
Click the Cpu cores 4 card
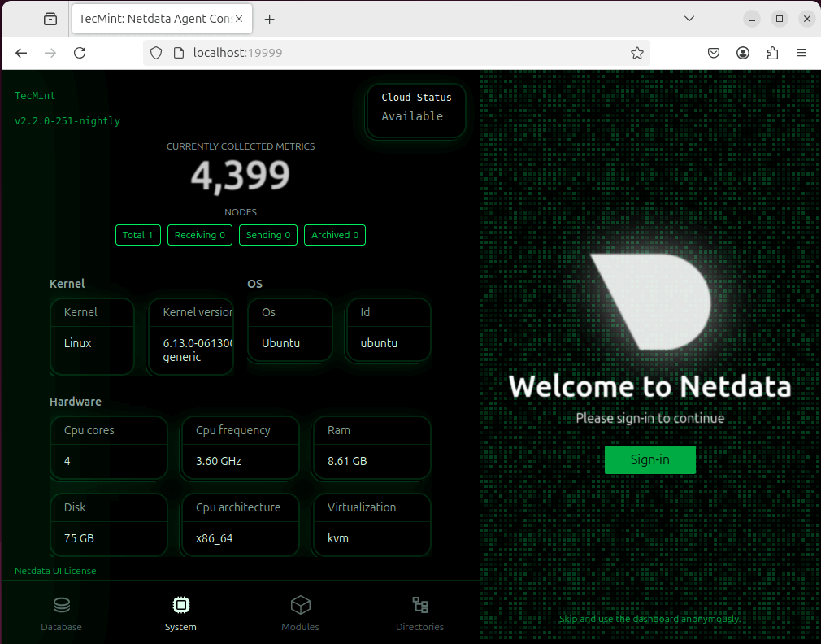(109, 448)
